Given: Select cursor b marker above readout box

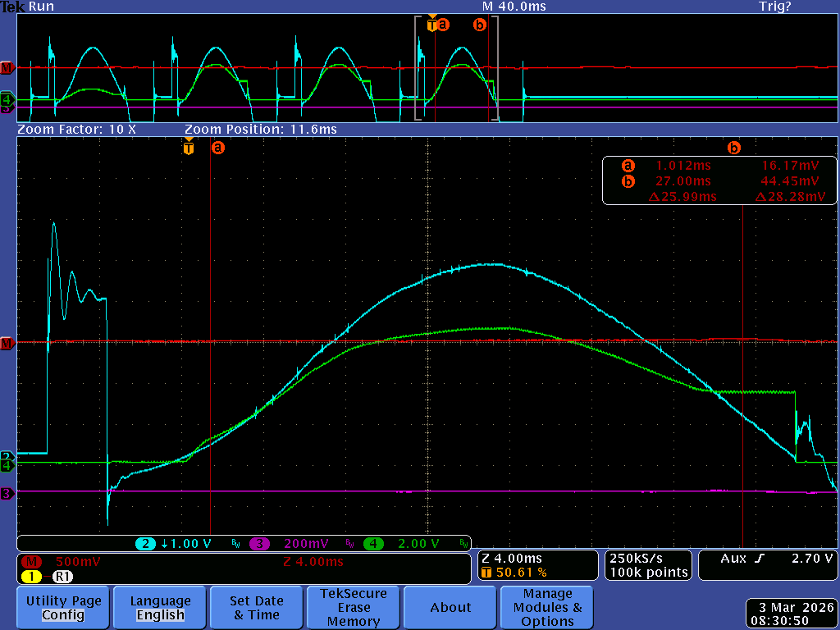Looking at the screenshot, I should (x=734, y=148).
